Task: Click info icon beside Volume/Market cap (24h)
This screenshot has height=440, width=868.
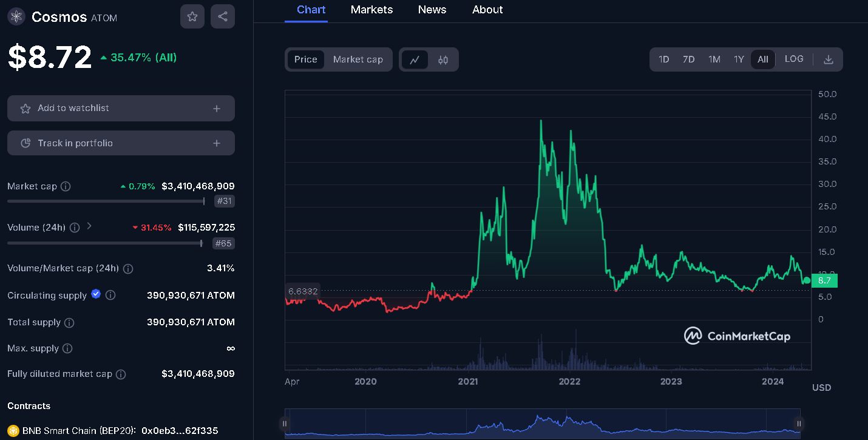Action: coord(128,268)
